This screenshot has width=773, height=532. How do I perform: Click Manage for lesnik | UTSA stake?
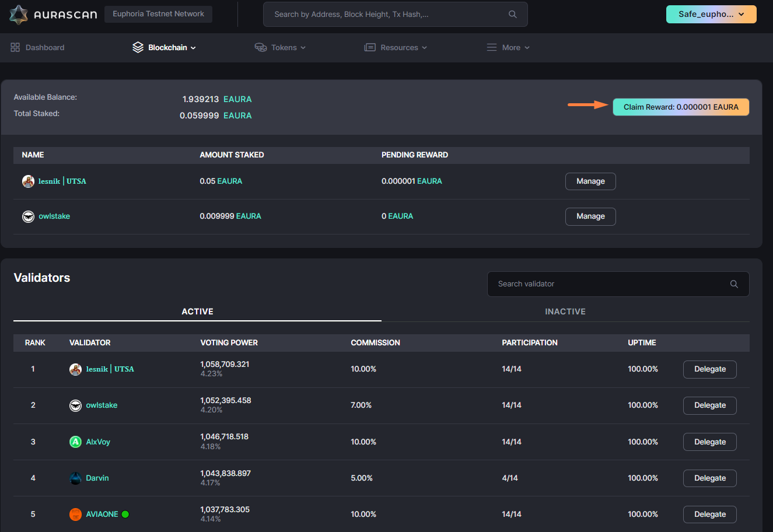click(590, 181)
